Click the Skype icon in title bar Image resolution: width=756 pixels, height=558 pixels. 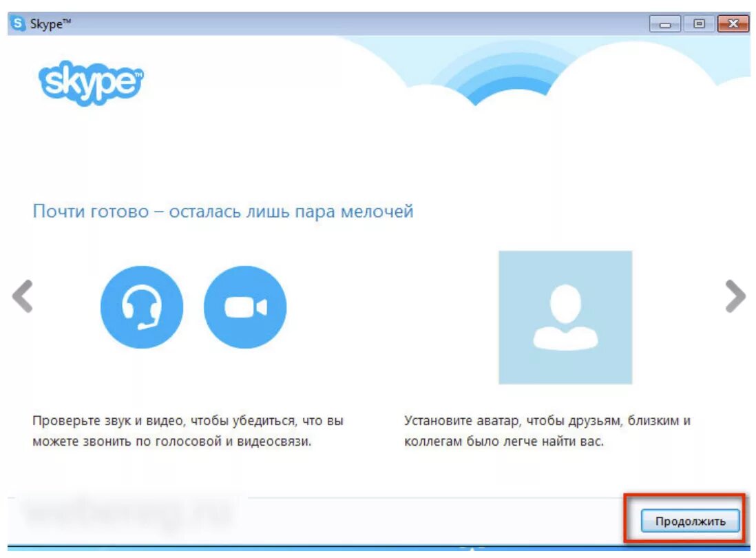[x=18, y=23]
